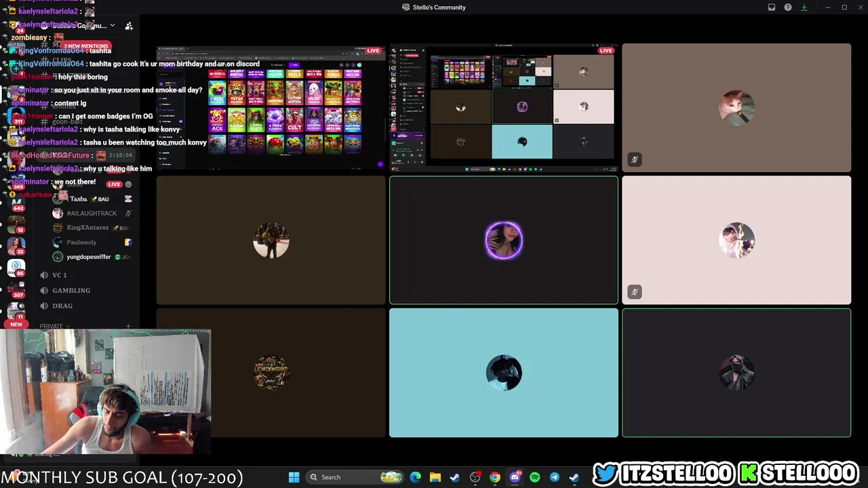Image resolution: width=868 pixels, height=488 pixels.
Task: Select the light blue participant tile
Action: (x=504, y=373)
